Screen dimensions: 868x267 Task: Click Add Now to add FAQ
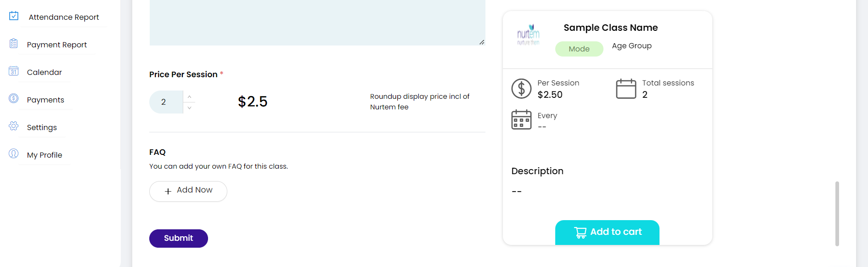click(x=188, y=191)
